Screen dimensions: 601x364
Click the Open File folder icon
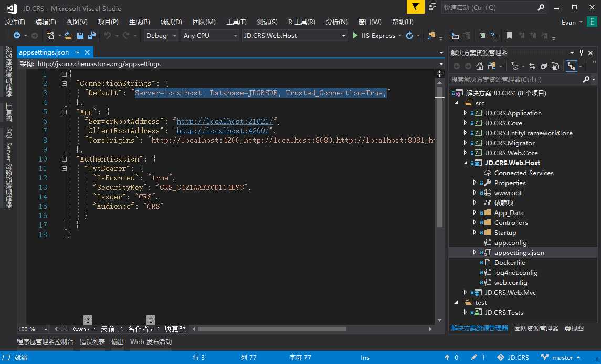coord(69,35)
